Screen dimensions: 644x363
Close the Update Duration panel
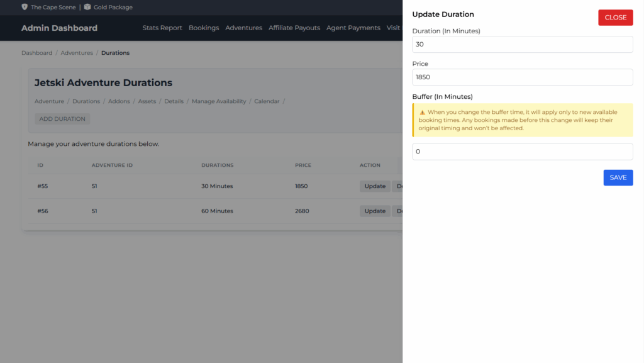click(615, 17)
